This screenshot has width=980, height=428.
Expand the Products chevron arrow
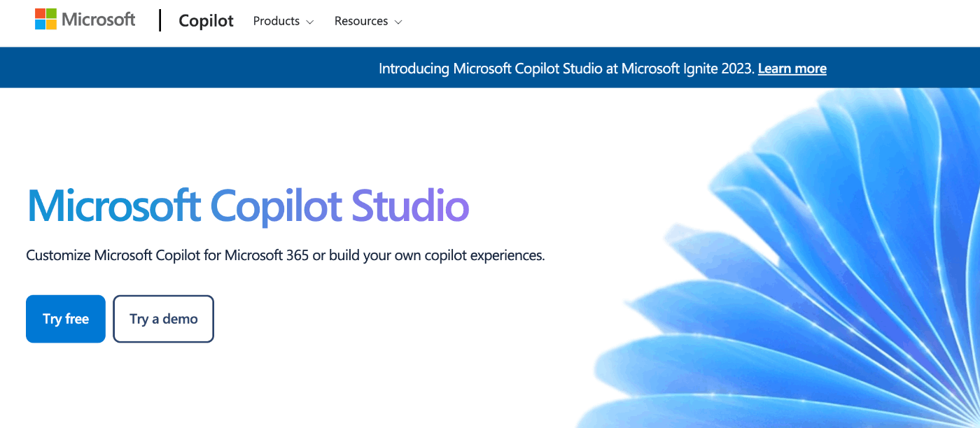(310, 22)
